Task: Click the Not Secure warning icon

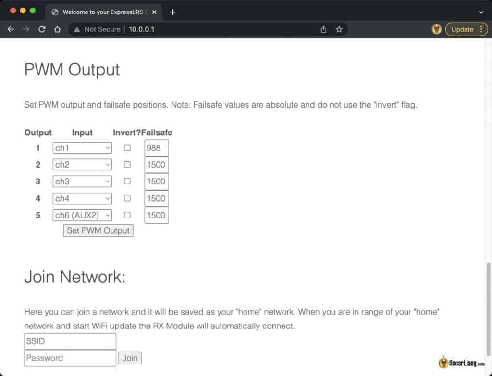Action: [77, 30]
